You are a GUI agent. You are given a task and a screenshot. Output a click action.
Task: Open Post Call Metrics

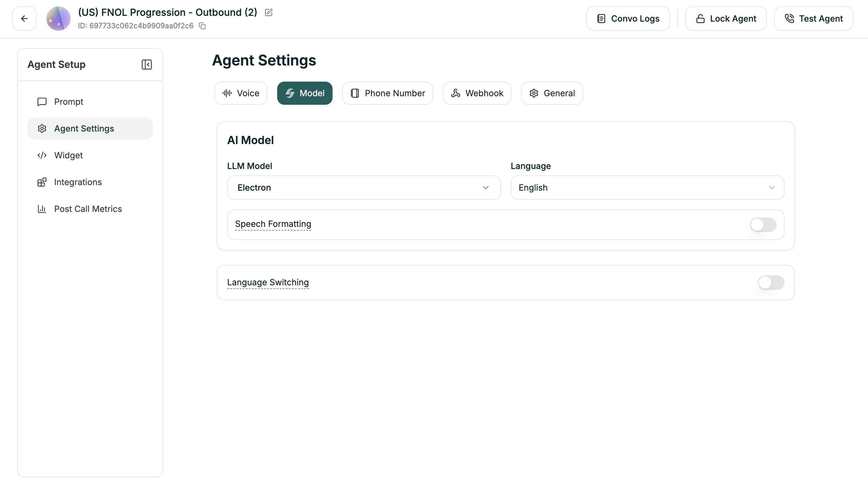click(x=88, y=209)
